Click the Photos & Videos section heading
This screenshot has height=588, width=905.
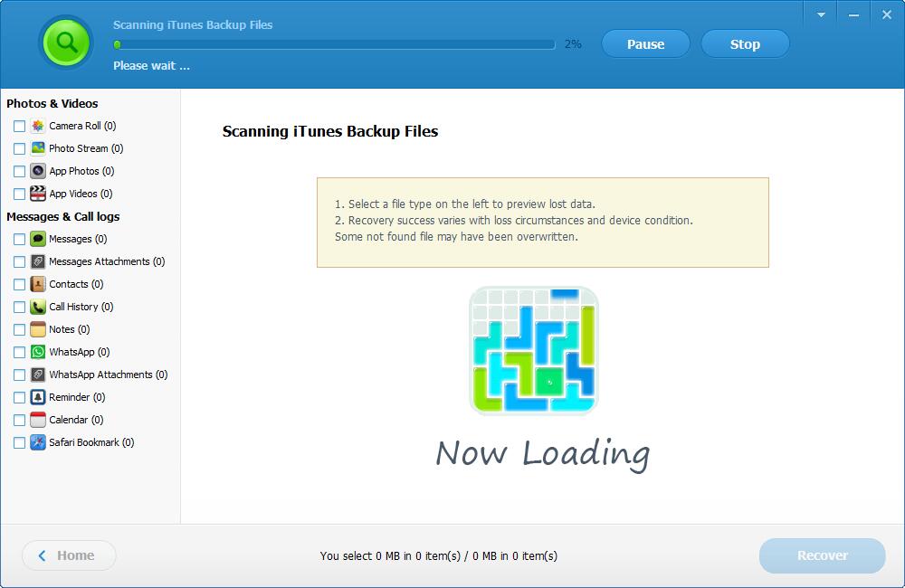[x=52, y=103]
